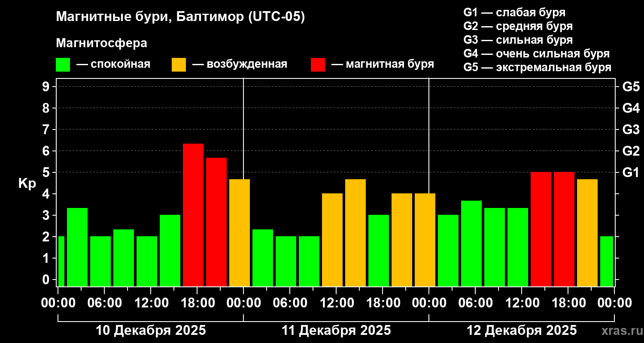Click the orange bar crossing midnight into 11 December

(x=240, y=233)
